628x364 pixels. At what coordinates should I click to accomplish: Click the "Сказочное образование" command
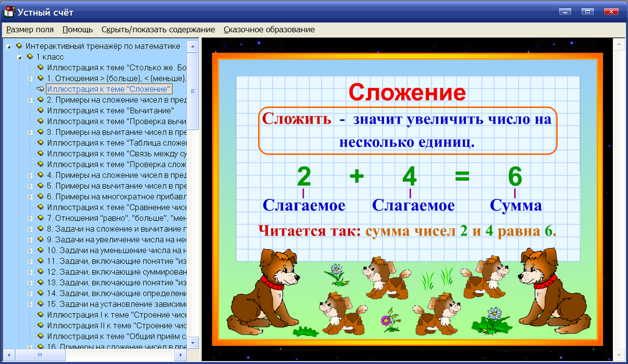[268, 29]
